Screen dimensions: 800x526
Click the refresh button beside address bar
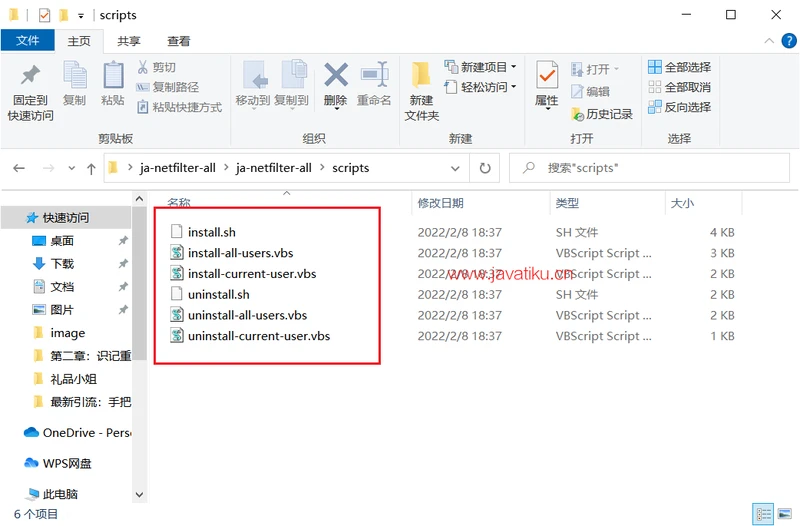(485, 168)
